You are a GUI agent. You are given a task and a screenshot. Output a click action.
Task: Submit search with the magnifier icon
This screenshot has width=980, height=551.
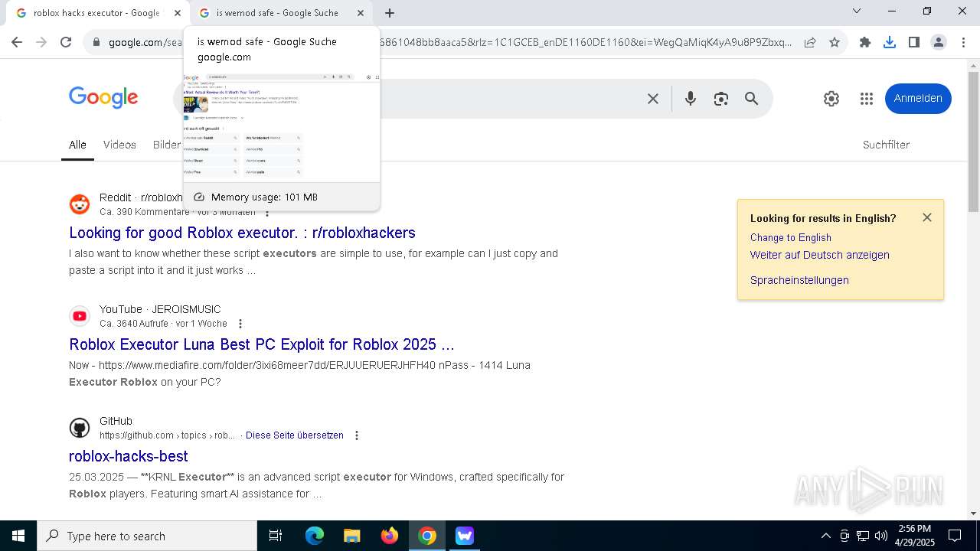[x=752, y=99]
